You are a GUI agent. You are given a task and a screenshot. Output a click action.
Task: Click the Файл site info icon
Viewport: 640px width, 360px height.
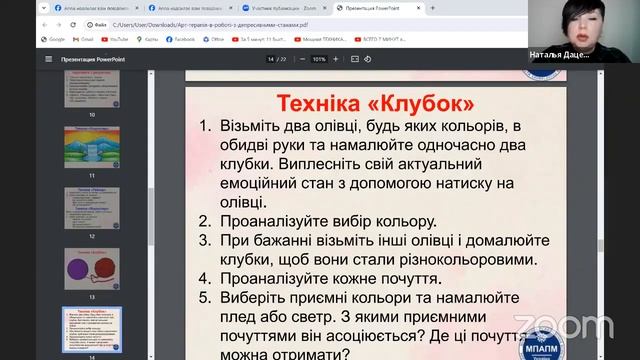pos(97,25)
